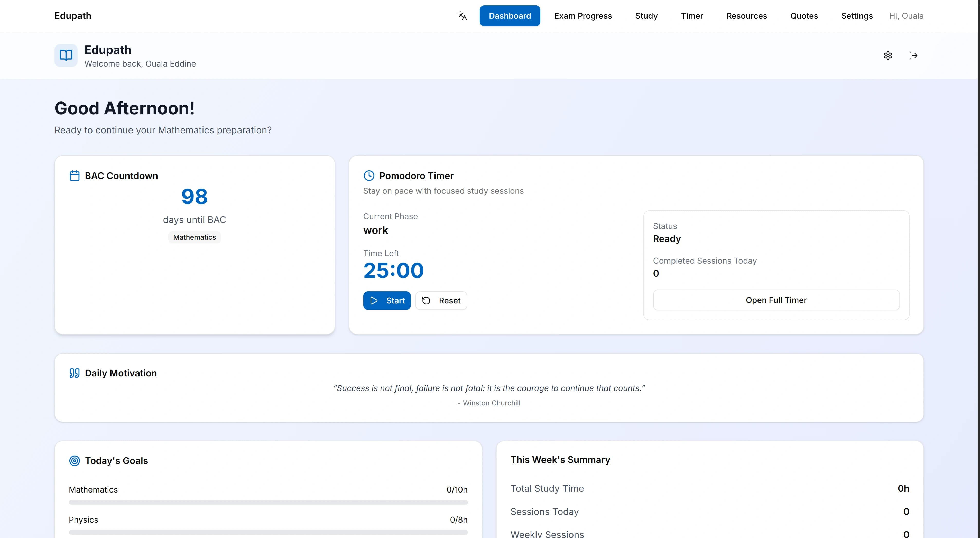Navigate to Quotes
980x538 pixels.
pyautogui.click(x=804, y=16)
